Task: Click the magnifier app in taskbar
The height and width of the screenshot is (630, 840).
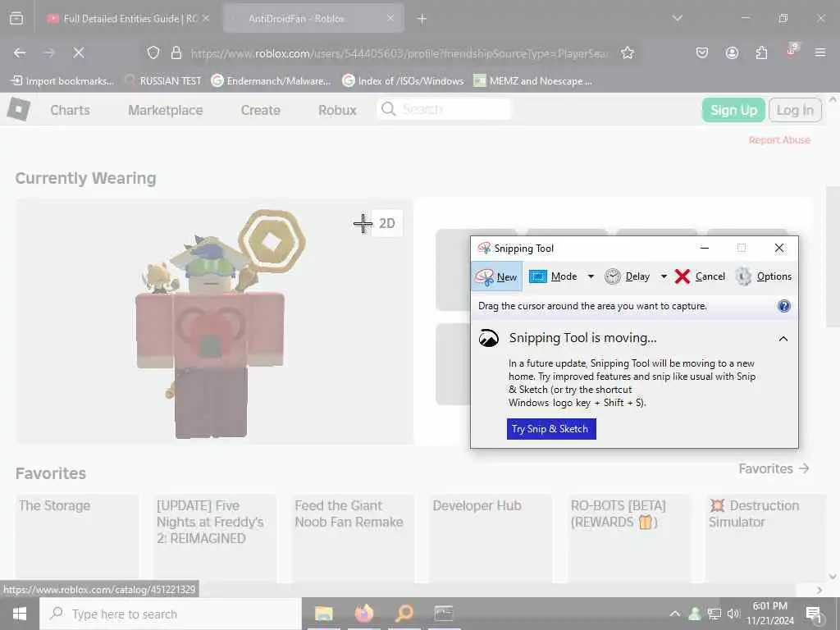Action: coord(404,614)
